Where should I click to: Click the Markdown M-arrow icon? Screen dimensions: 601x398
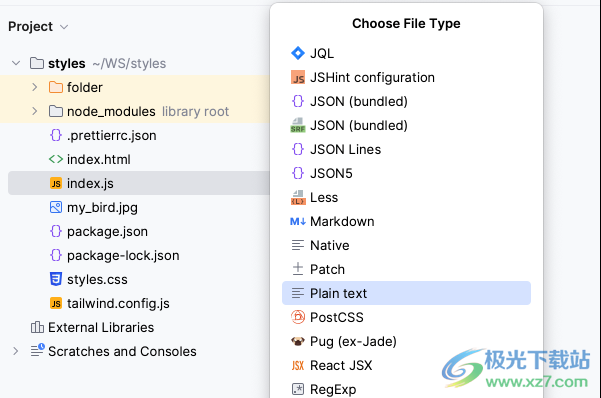298,221
